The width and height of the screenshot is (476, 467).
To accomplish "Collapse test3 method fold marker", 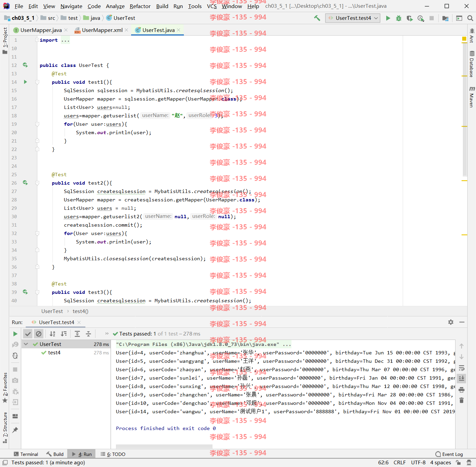I will (x=37, y=292).
